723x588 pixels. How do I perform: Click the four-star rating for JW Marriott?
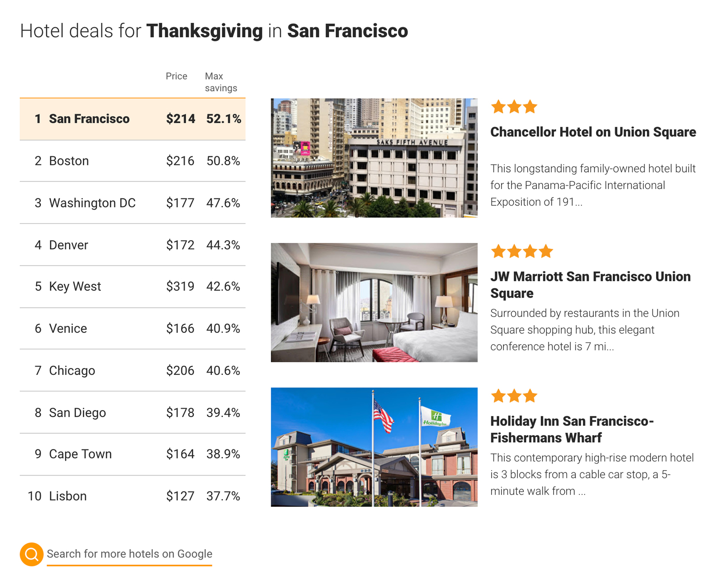click(521, 251)
